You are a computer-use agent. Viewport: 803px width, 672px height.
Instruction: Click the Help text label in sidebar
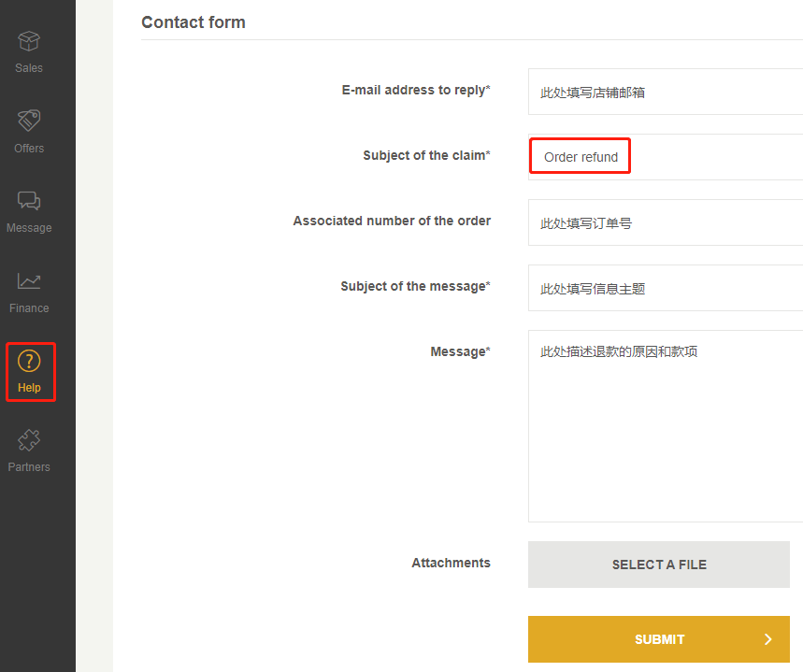coord(29,388)
